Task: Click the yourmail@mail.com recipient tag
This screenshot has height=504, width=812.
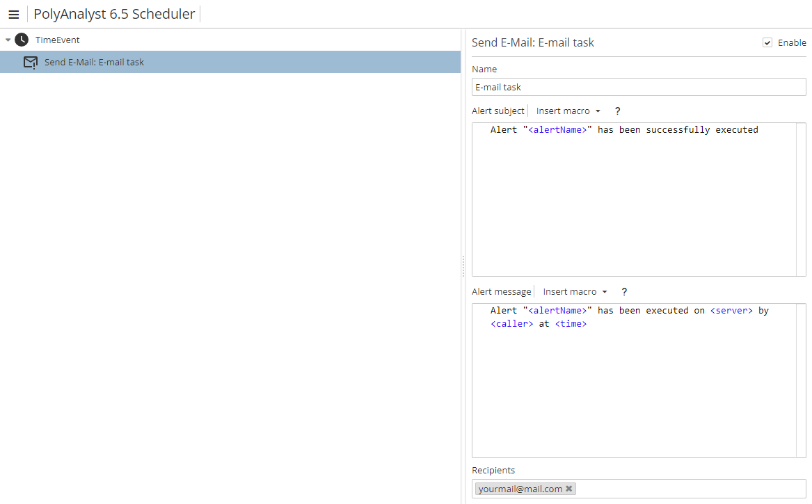Action: point(520,489)
